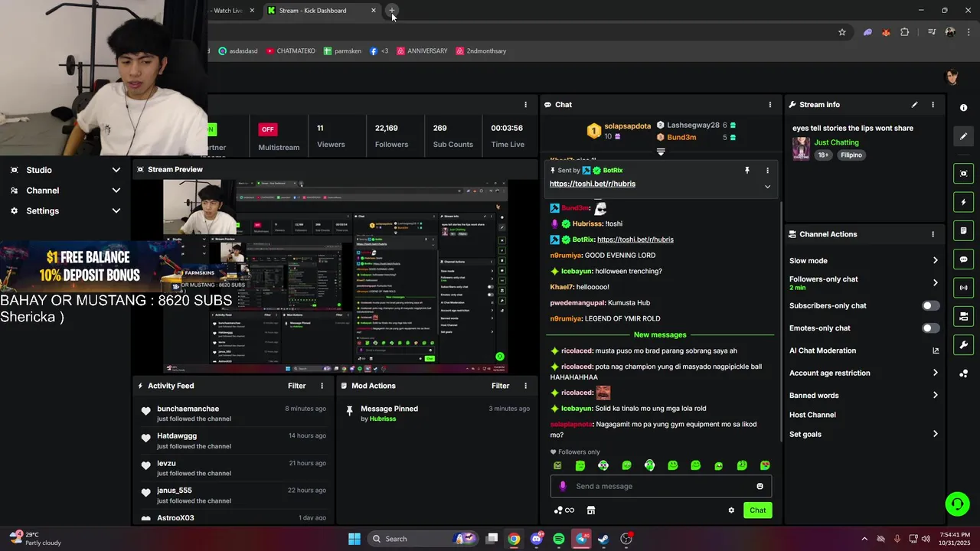Screen dimensions: 980x551
Task: Open the parmsken bookmark
Action: [x=341, y=51]
